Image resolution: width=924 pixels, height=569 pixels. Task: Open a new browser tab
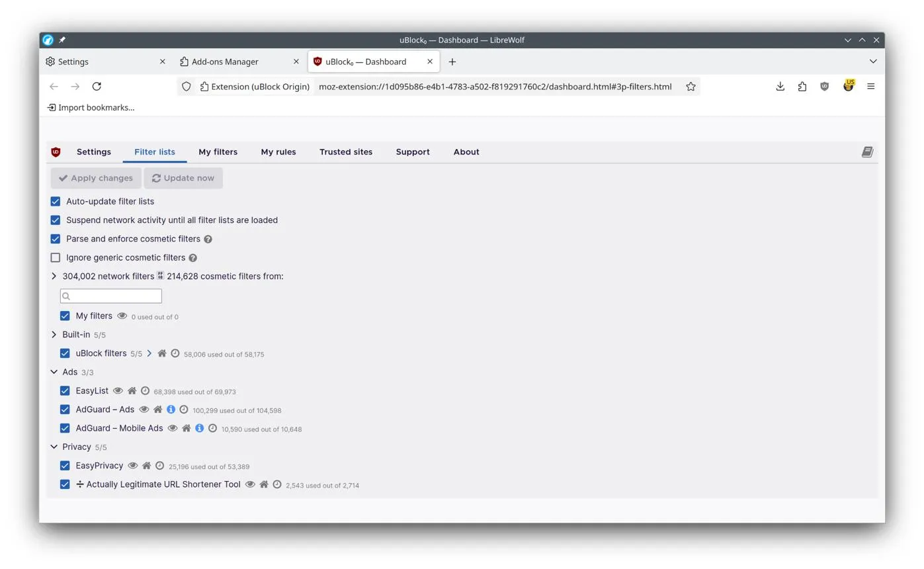(x=452, y=62)
